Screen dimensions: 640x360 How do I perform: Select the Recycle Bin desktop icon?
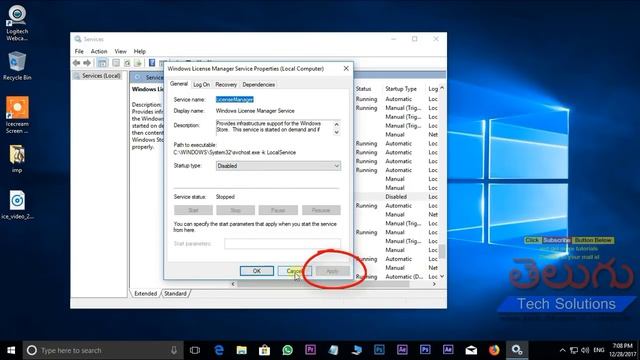[17, 66]
